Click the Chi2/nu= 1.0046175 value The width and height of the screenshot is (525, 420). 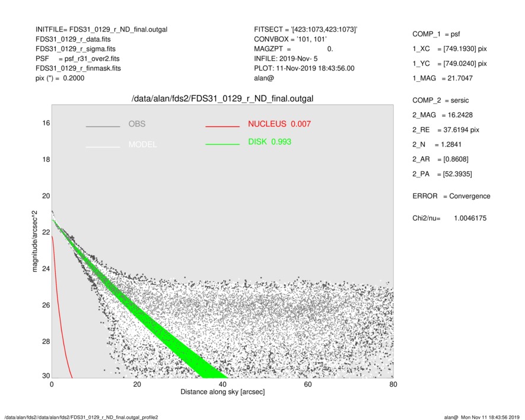pyautogui.click(x=449, y=218)
